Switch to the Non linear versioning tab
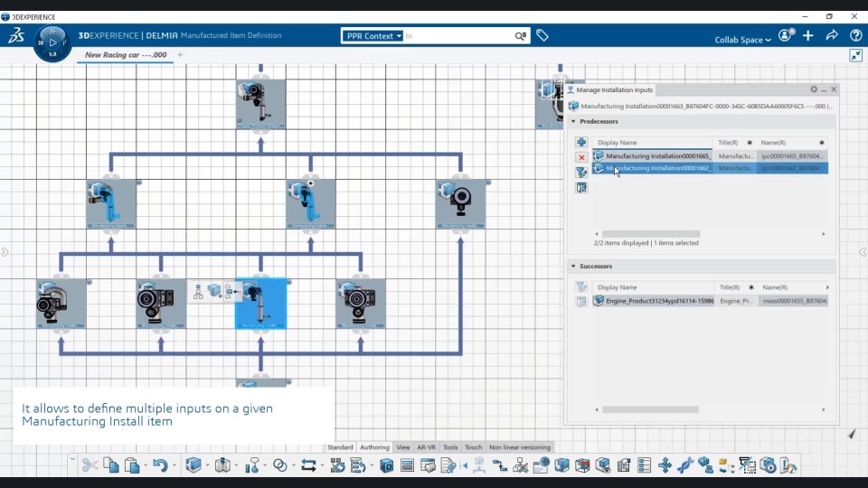The image size is (868, 488). tap(520, 447)
